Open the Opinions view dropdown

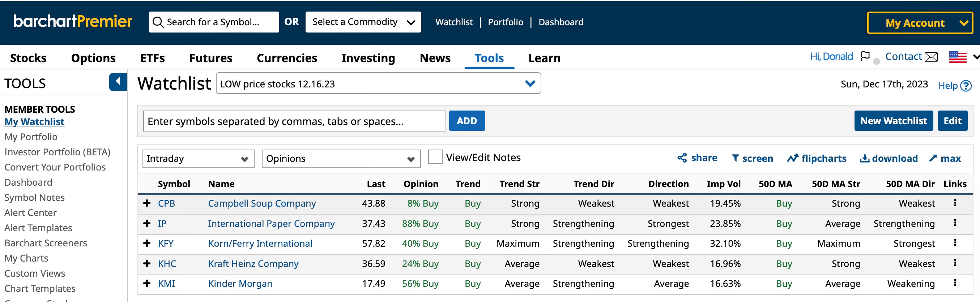point(341,159)
